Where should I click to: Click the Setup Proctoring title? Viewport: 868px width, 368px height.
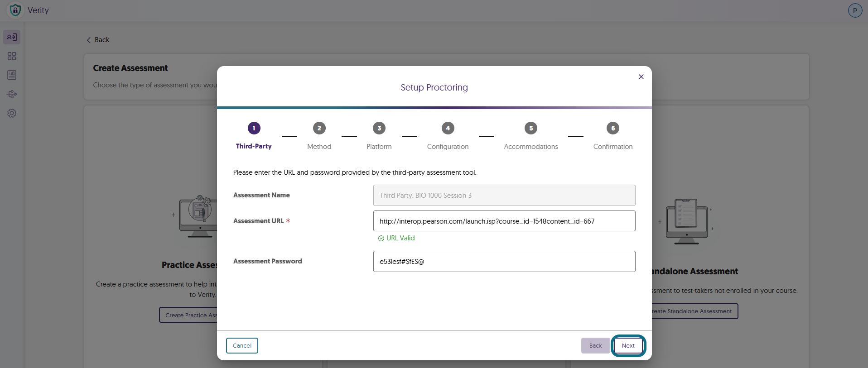click(x=434, y=87)
